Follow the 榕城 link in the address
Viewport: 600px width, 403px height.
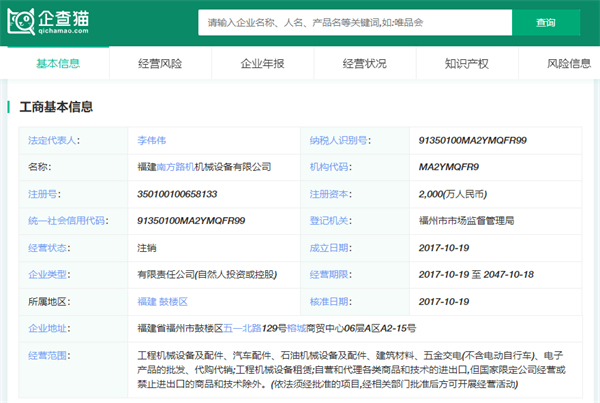point(297,328)
